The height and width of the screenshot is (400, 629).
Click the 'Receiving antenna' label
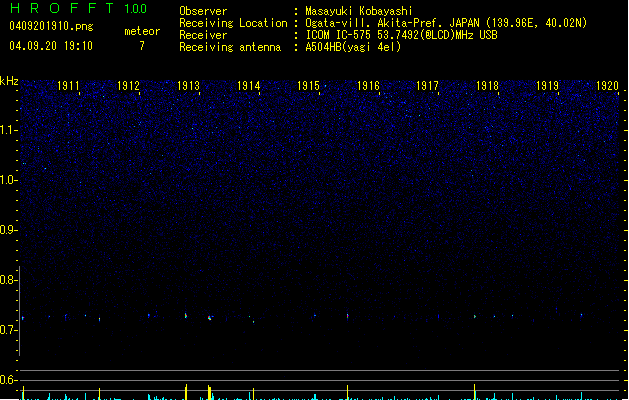pyautogui.click(x=230, y=47)
